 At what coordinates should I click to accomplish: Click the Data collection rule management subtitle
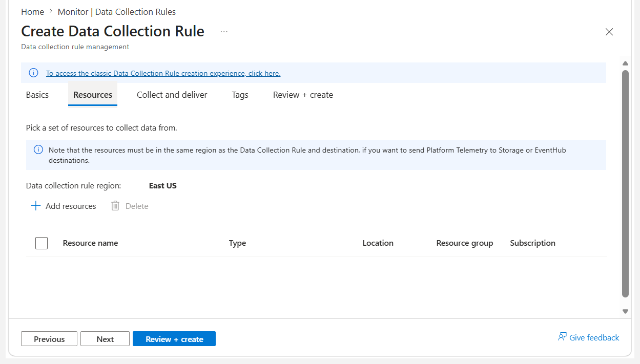(75, 47)
